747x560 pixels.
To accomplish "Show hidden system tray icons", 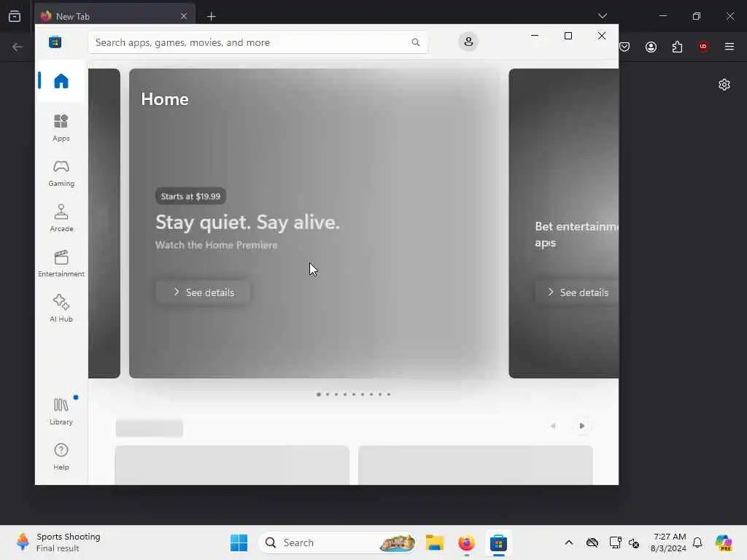I will [x=569, y=542].
